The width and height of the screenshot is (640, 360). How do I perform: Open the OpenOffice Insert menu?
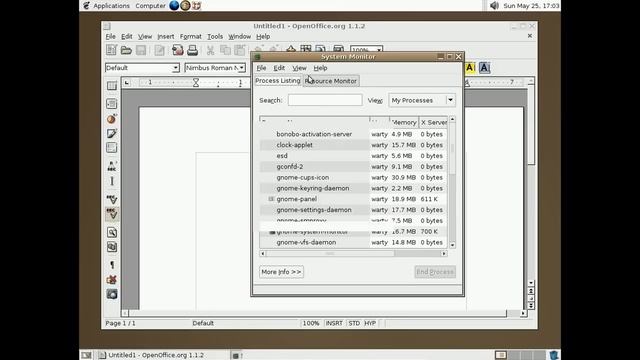166,36
